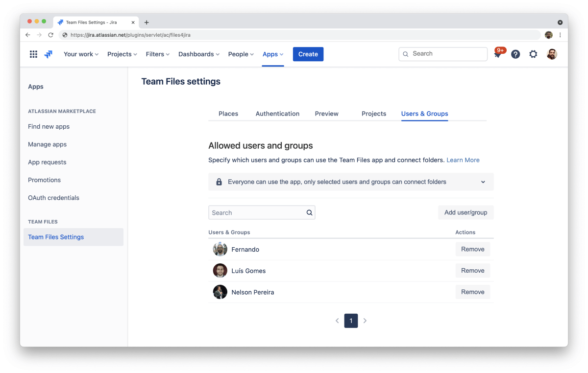Select page 1 in pagination

(351, 321)
